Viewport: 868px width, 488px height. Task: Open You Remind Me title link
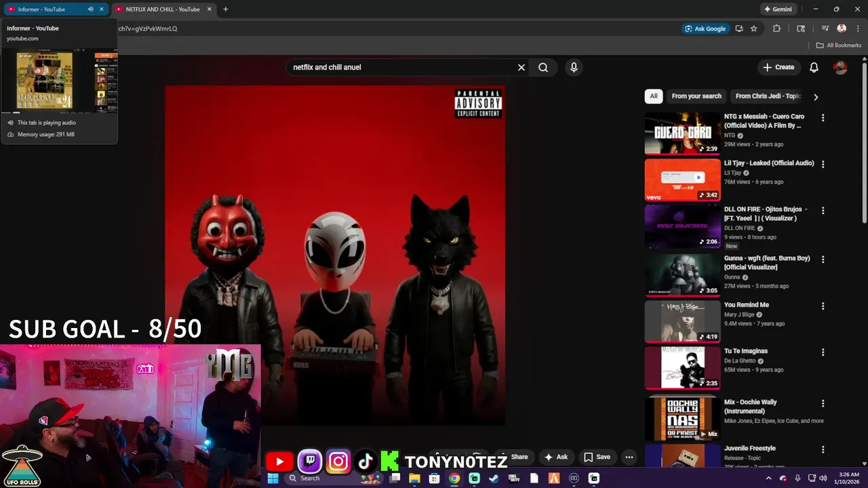(x=747, y=305)
